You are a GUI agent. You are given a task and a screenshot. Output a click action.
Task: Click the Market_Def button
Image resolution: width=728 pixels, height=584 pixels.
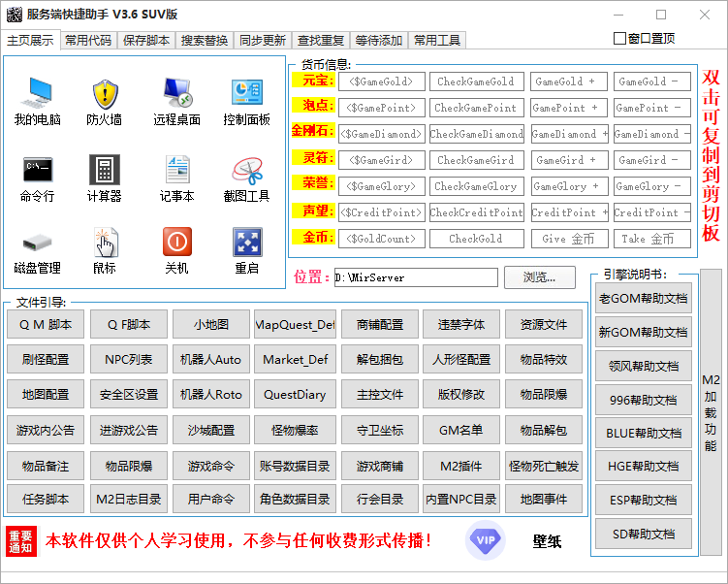(x=295, y=359)
